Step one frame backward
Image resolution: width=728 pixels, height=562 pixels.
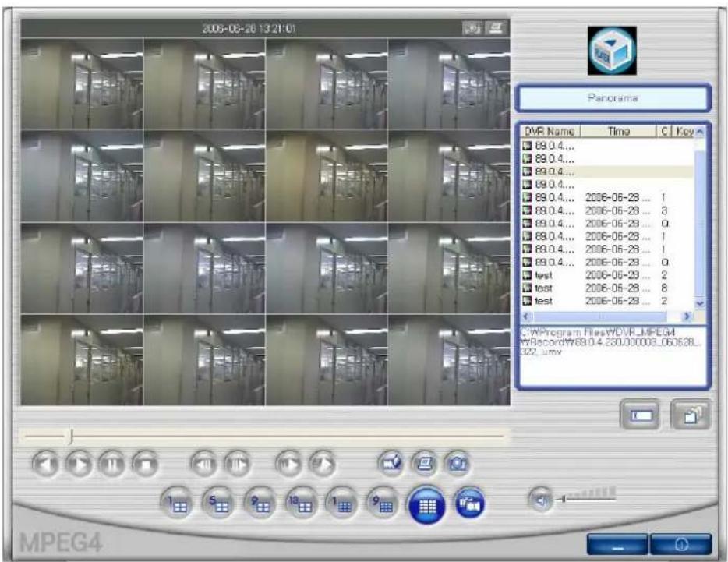[203, 464]
